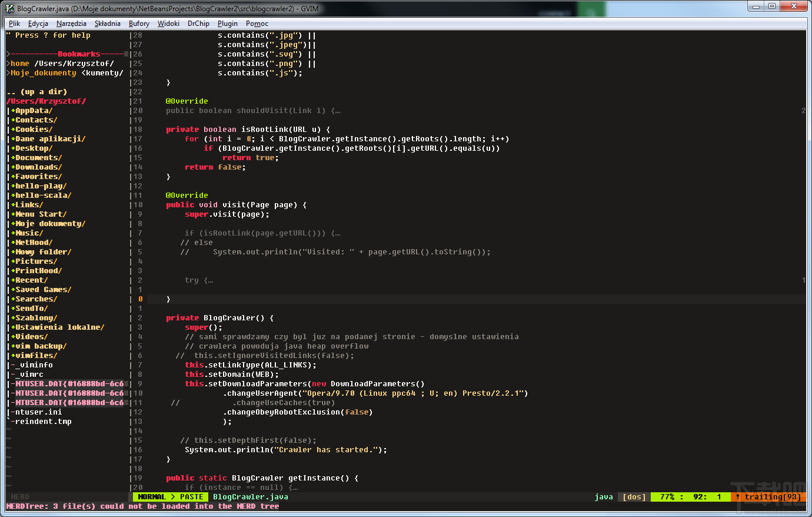Open the home bookmark in NERDTree

coord(19,63)
